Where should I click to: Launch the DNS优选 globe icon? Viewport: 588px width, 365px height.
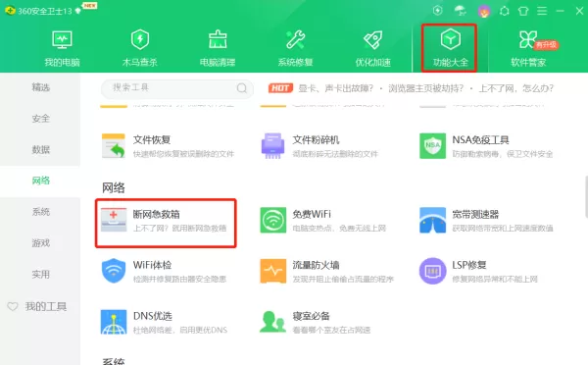tap(114, 322)
